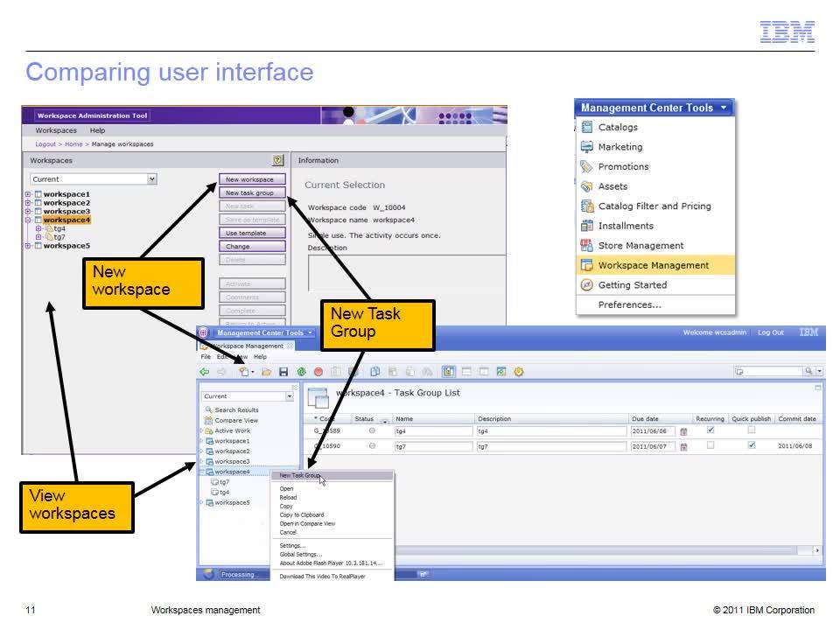Click the Management Center search input field
Viewport: 840px width, 630px height.
coord(768,371)
